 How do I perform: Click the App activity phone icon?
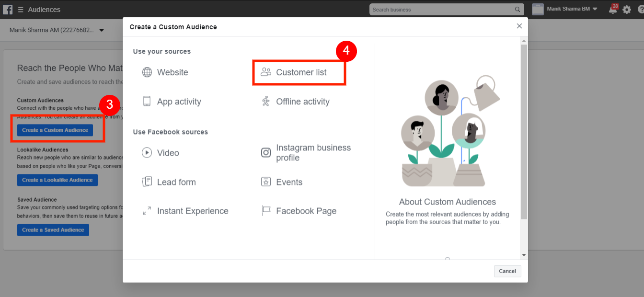click(147, 101)
